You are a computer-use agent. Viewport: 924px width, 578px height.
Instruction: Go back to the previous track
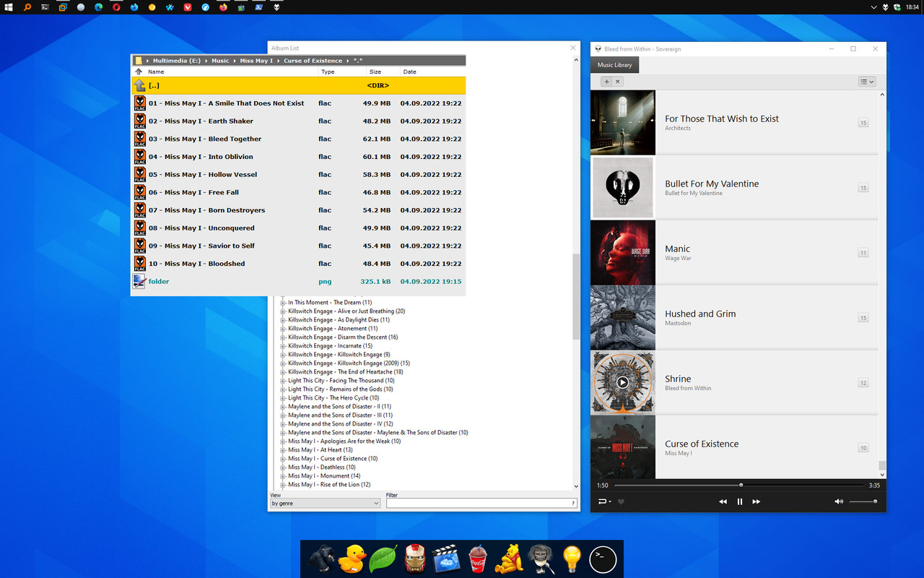click(x=723, y=501)
